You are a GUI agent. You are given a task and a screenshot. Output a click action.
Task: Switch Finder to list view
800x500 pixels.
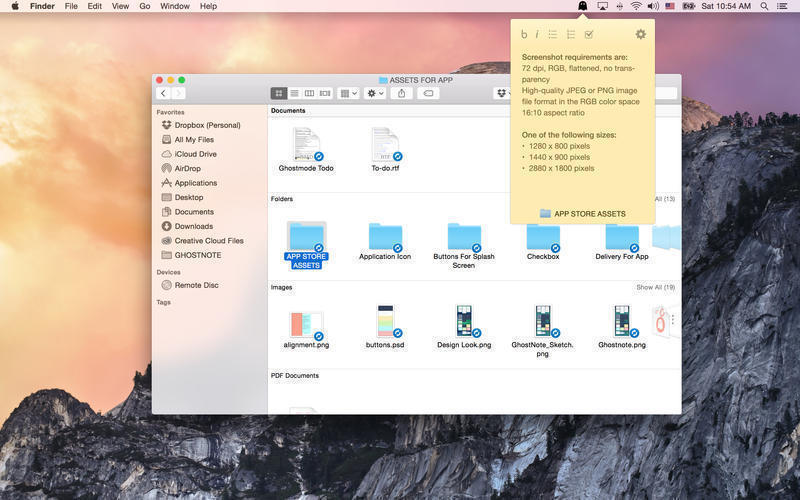(x=294, y=93)
